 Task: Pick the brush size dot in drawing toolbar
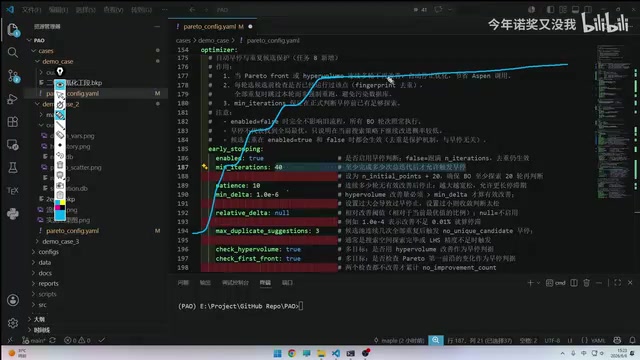[60, 145]
